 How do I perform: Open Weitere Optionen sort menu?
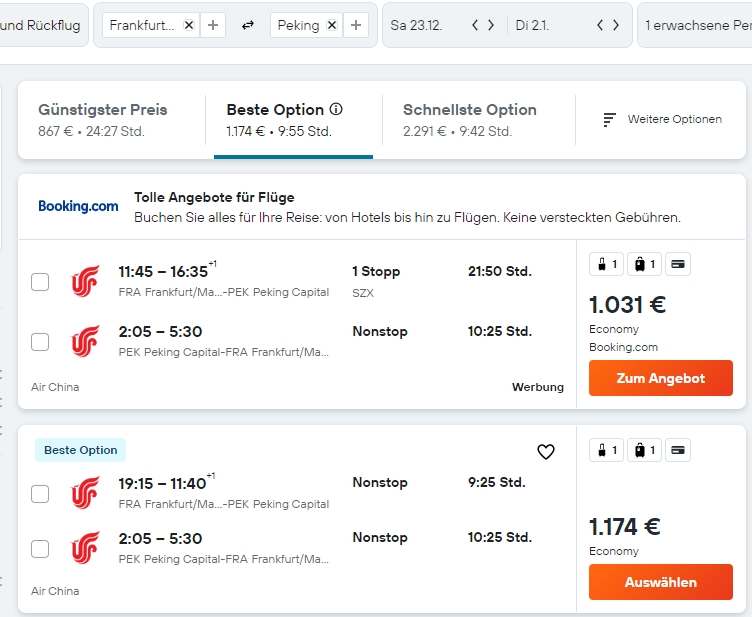pos(663,119)
